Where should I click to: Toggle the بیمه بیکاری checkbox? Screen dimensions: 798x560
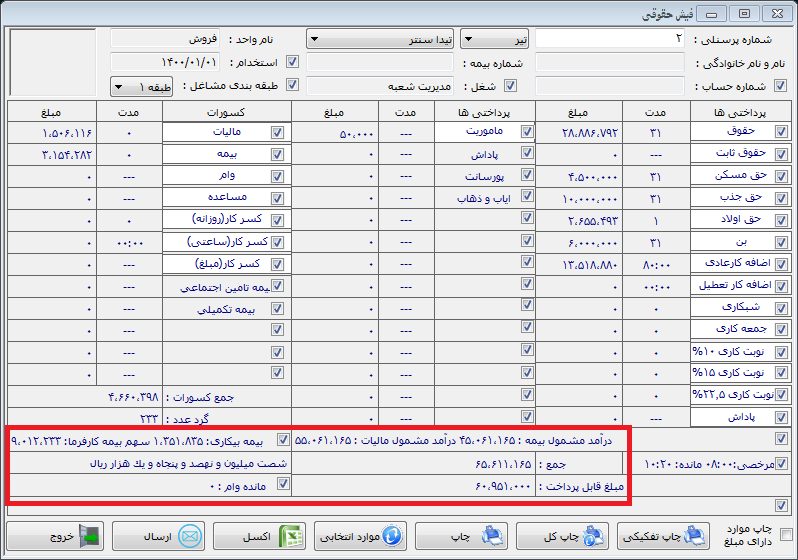(283, 439)
